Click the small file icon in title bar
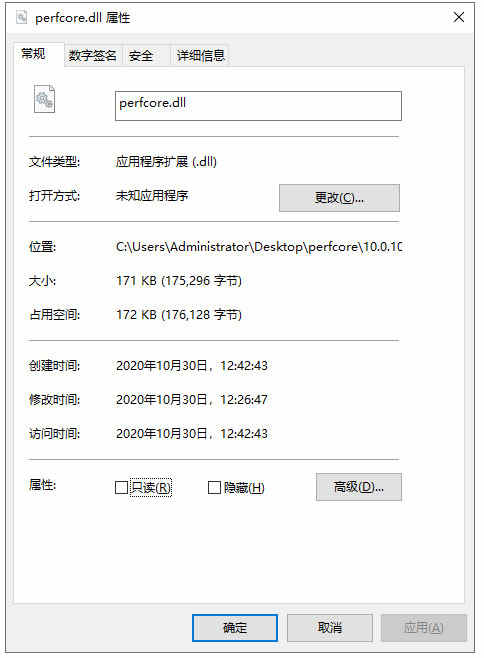Screen dimensions: 484x658 click(21, 17)
